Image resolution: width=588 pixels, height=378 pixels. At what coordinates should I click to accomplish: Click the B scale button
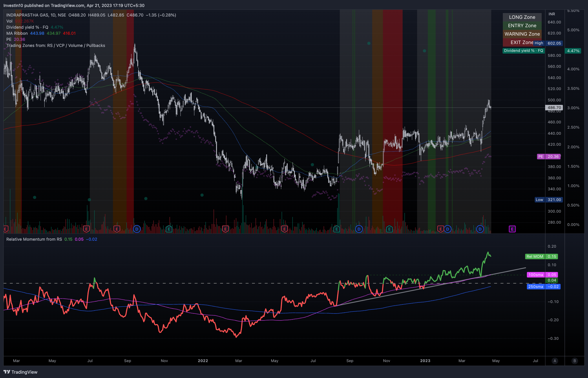point(575,361)
